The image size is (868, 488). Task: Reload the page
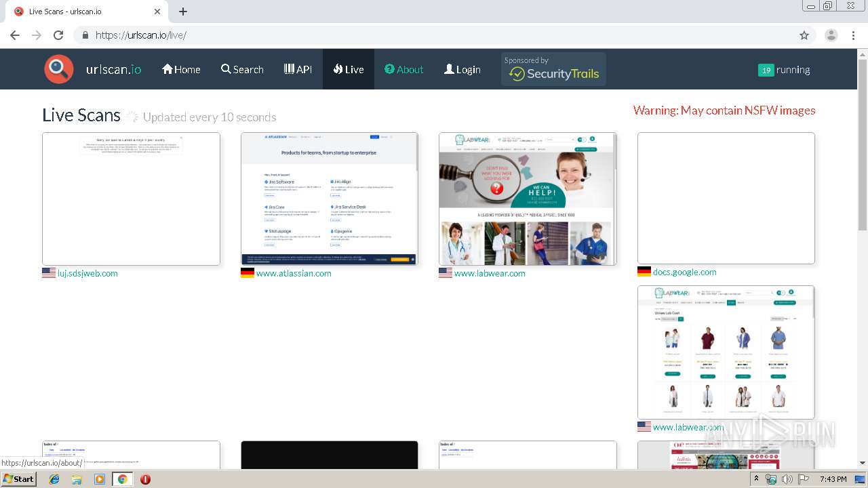58,35
